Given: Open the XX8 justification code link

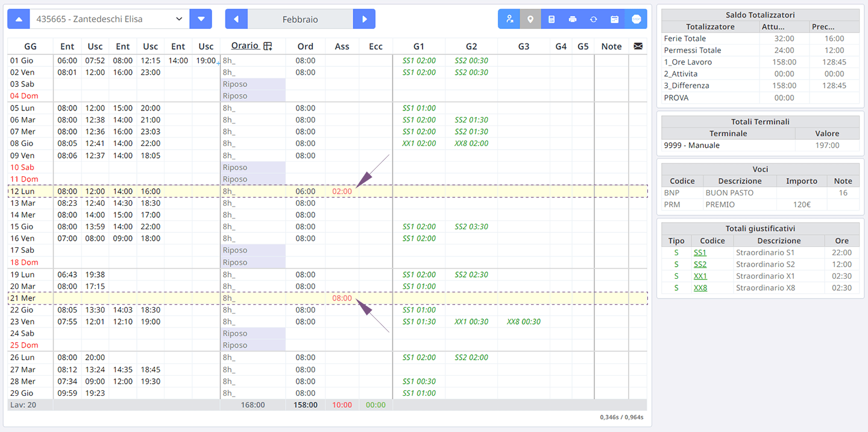Looking at the screenshot, I should click(700, 288).
